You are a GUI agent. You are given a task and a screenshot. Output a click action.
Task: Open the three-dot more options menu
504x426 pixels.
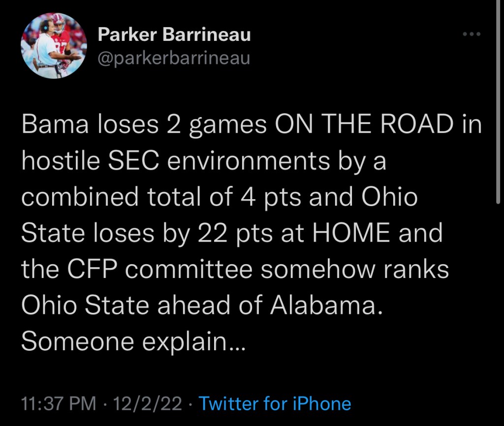(472, 34)
